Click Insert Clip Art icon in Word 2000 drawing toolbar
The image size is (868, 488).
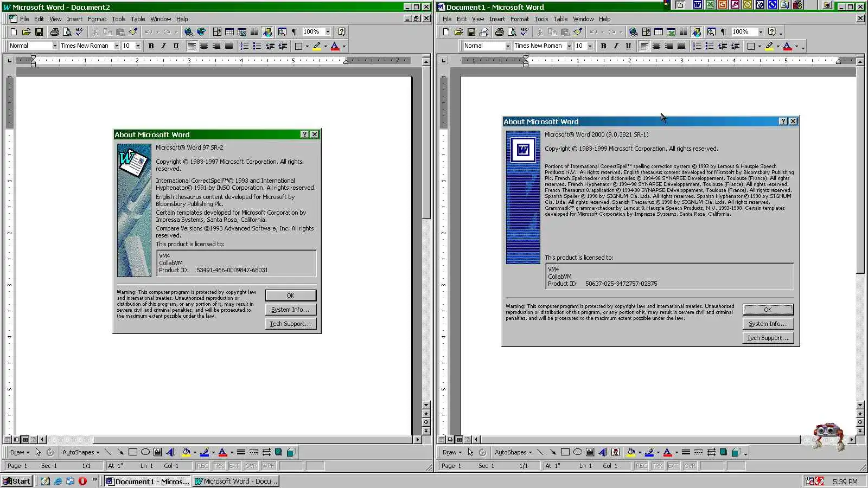click(615, 452)
